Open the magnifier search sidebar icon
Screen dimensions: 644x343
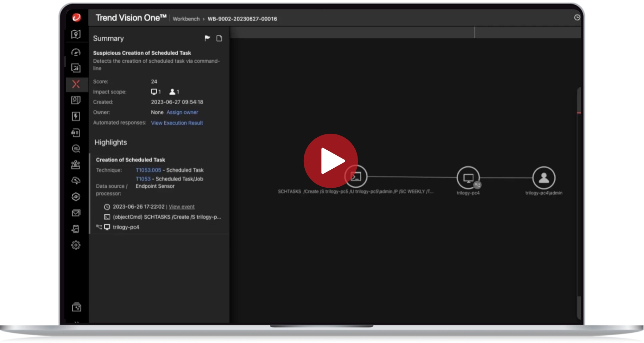(76, 149)
